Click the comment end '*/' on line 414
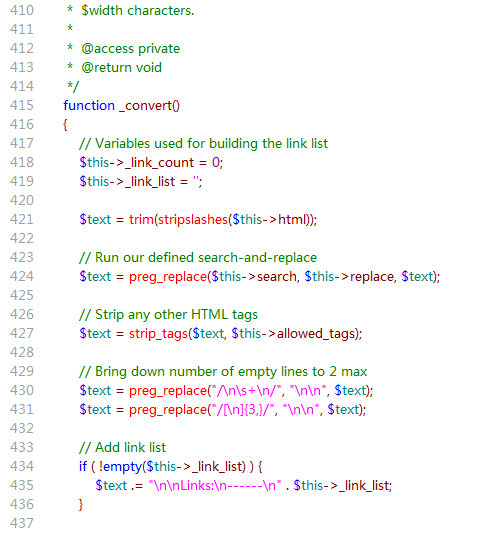 (x=73, y=87)
